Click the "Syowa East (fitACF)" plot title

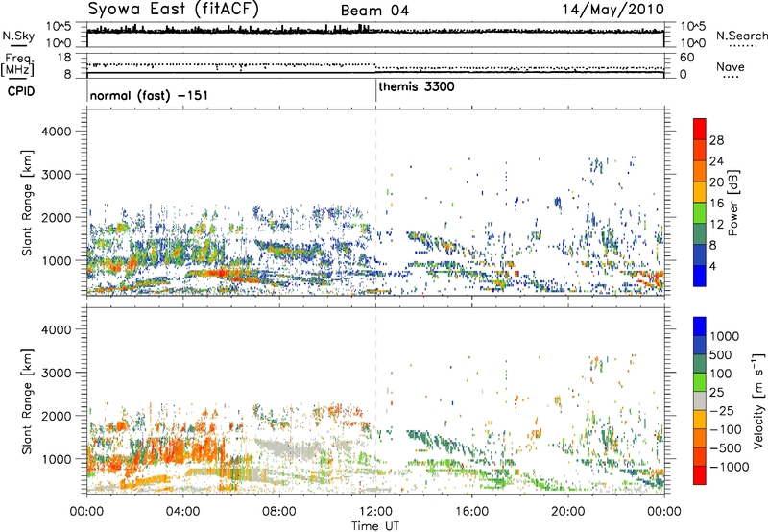(x=174, y=9)
